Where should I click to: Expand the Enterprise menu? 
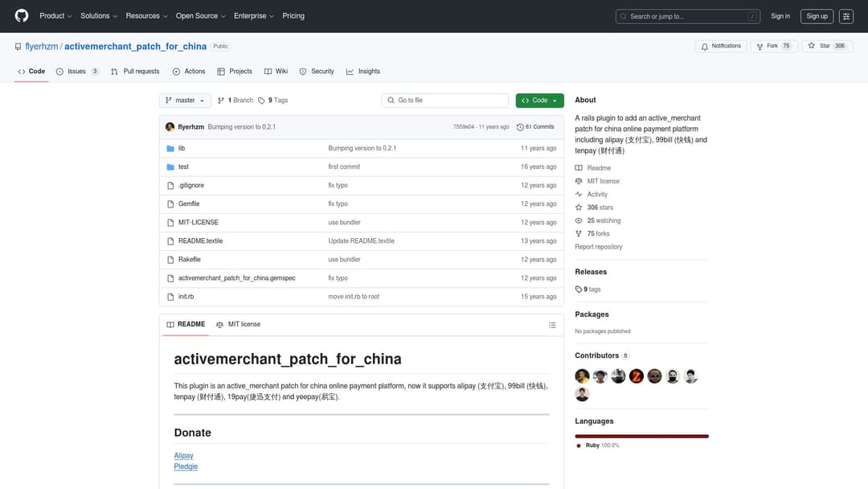pyautogui.click(x=253, y=16)
